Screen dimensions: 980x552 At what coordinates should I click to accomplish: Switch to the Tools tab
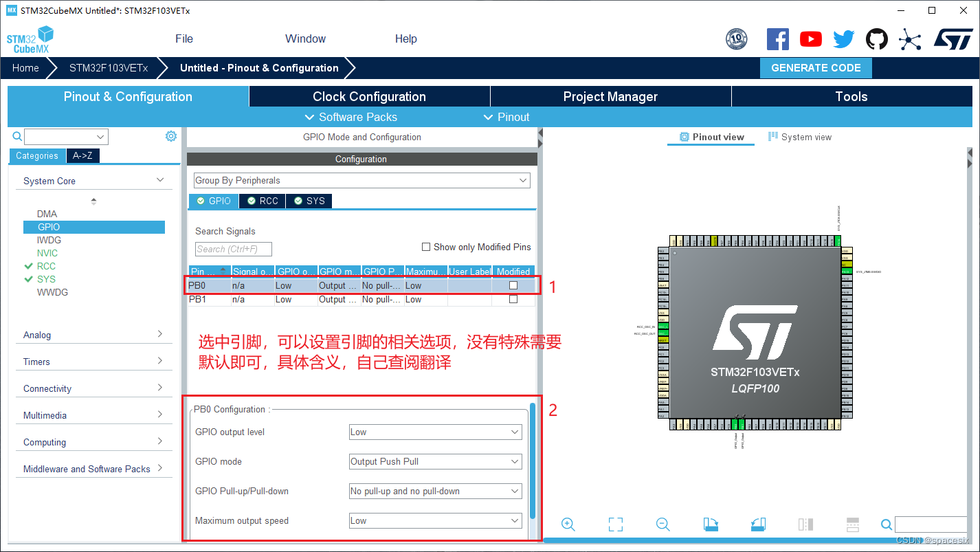(x=852, y=96)
